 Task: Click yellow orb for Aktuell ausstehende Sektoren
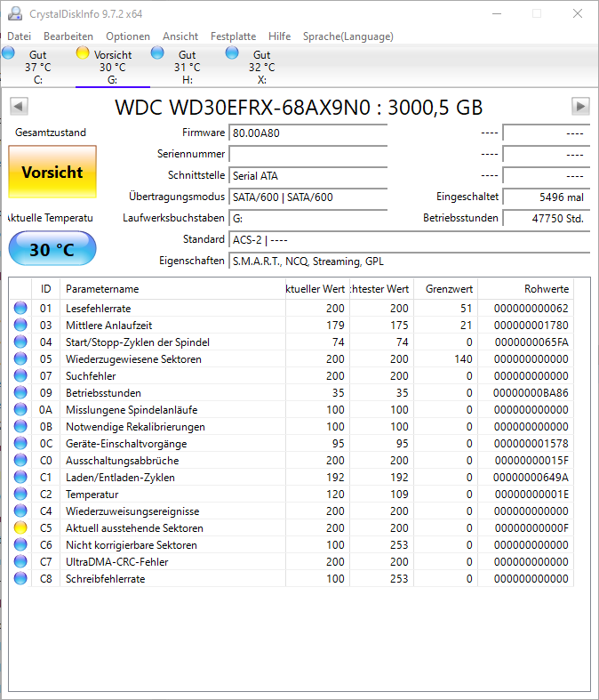[x=20, y=527]
